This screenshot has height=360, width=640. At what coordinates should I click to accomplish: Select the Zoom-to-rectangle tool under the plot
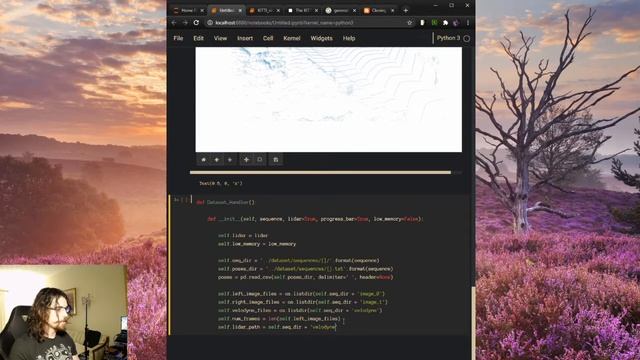260,160
